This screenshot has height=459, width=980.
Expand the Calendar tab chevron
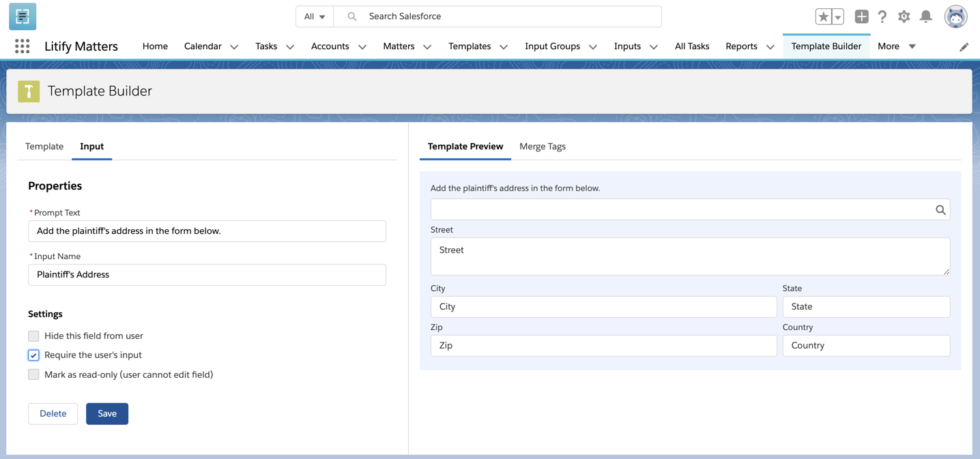tap(234, 47)
